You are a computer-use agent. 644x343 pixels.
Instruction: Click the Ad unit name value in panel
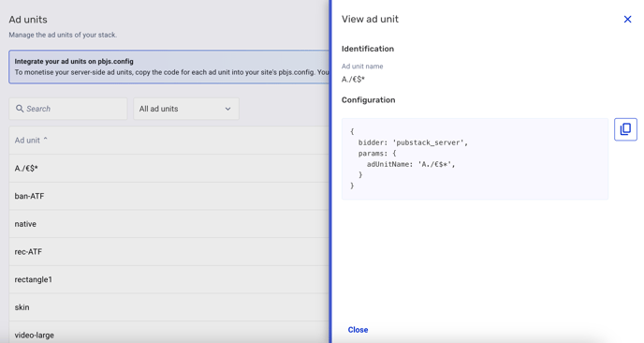(x=353, y=80)
